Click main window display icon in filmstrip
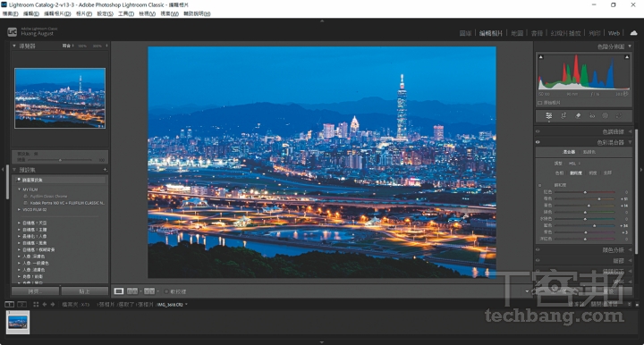This screenshot has width=644, height=345. tap(10, 305)
